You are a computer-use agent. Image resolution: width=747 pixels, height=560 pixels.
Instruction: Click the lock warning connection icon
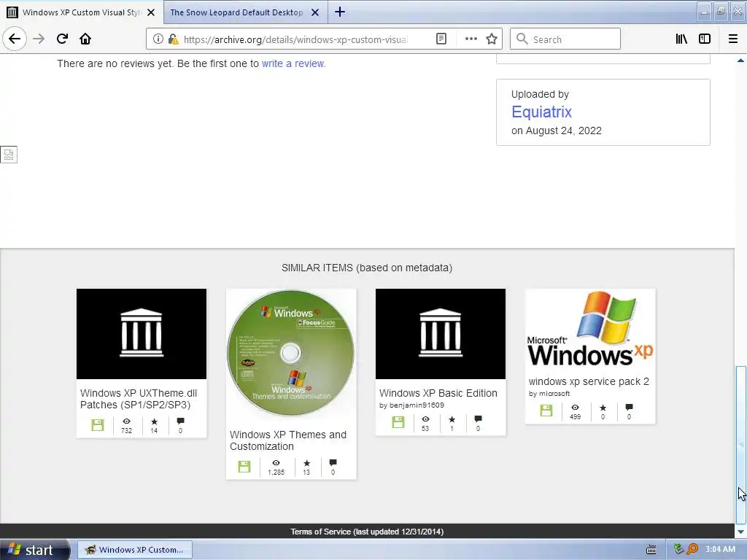[174, 39]
